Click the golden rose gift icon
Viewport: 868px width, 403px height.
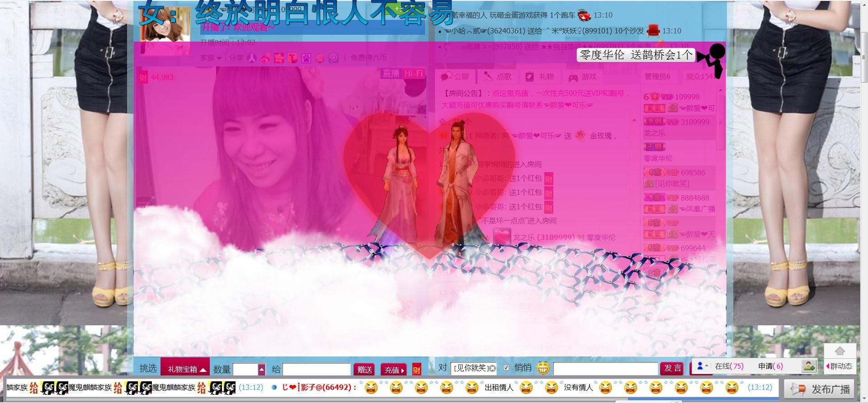coord(581,135)
